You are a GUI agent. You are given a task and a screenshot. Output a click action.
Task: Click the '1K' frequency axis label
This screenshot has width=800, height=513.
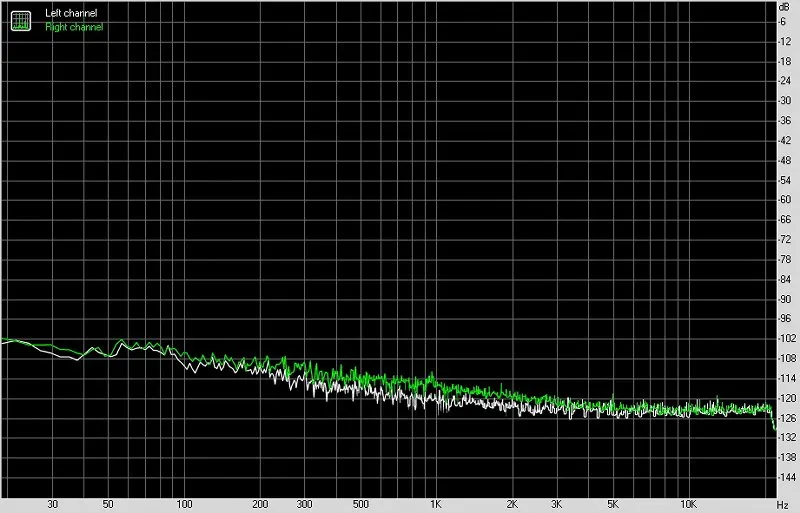tap(435, 504)
